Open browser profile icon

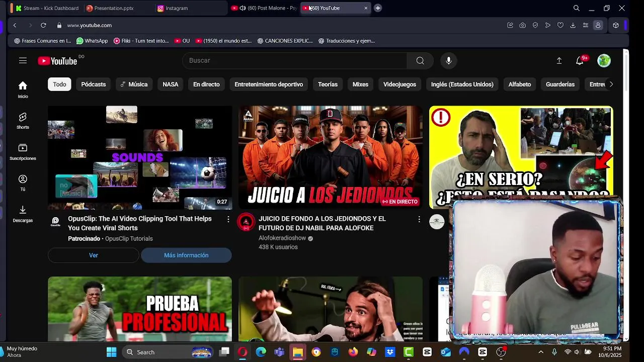point(598,25)
